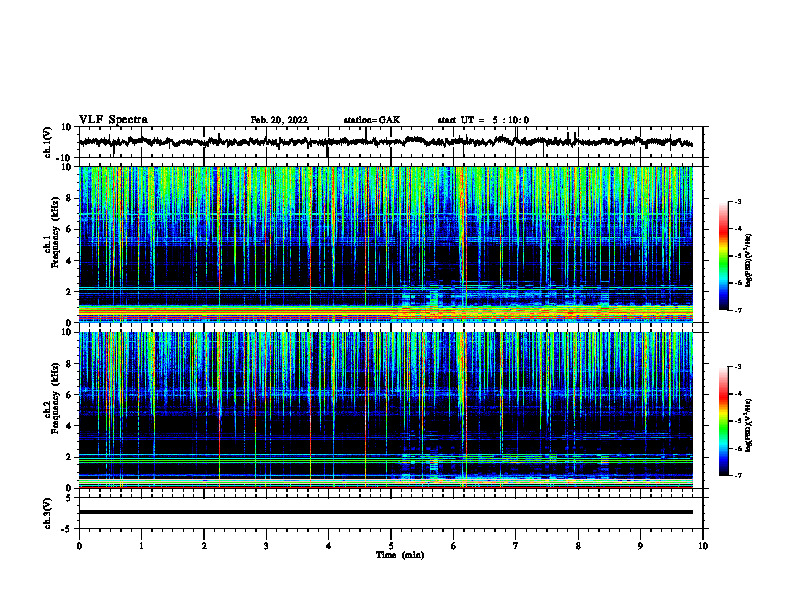The height and width of the screenshot is (612, 792).
Task: Click the 'ch.1(V)' axis label
Action: [x=48, y=142]
